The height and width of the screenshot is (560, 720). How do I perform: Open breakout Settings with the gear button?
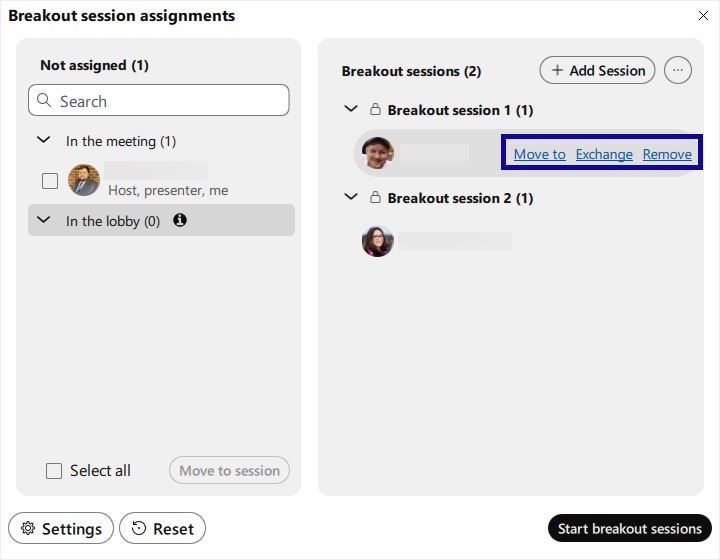61,528
